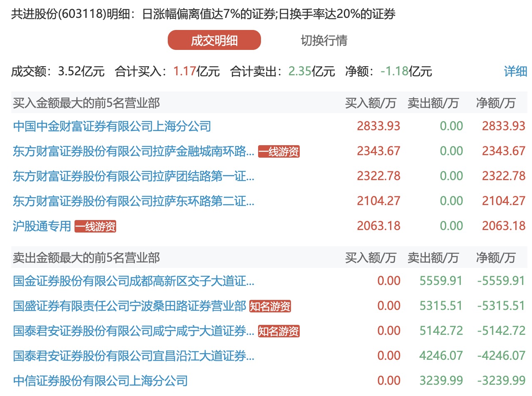The width and height of the screenshot is (532, 396).
Task: Click the 合计卖出 2.35亿元 value
Action: click(312, 72)
